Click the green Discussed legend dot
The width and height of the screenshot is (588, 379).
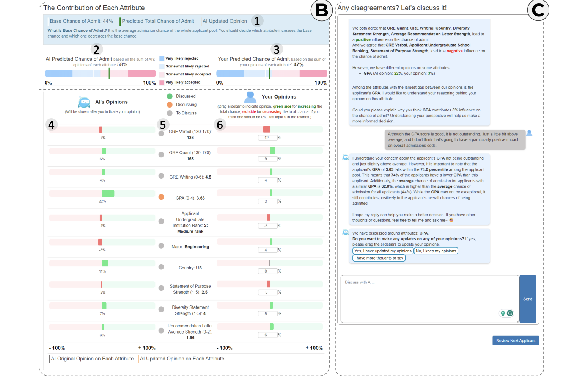170,96
